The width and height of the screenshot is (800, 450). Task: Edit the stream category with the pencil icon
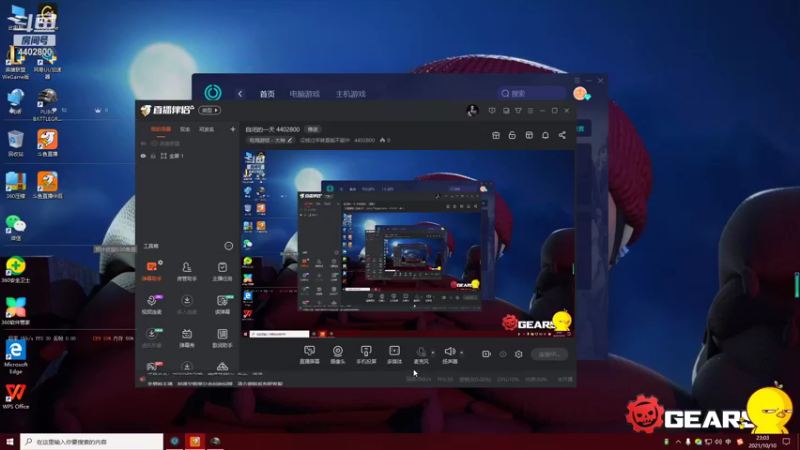(x=290, y=140)
